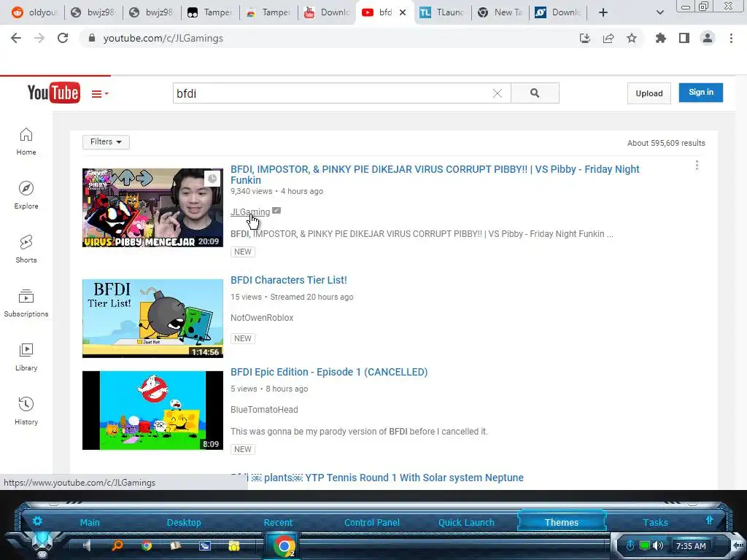Select Tasks in the dock menu
The image size is (747, 560).
pos(655,522)
